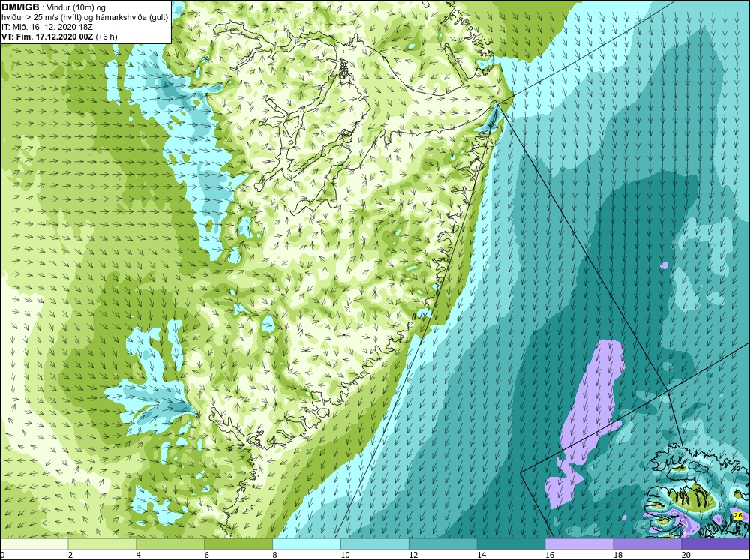Click the "DMI/IGB" title text

tap(20, 7)
